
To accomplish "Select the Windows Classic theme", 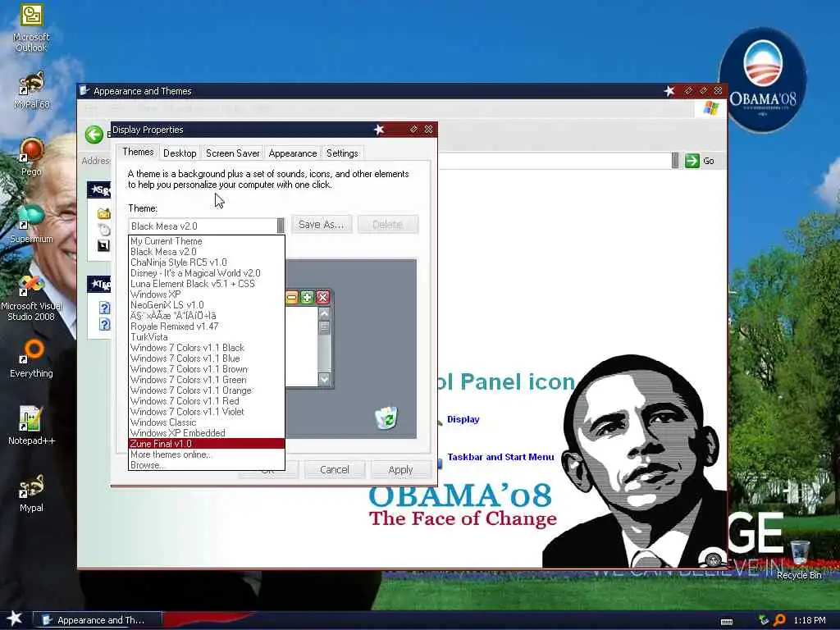I will click(x=206, y=422).
